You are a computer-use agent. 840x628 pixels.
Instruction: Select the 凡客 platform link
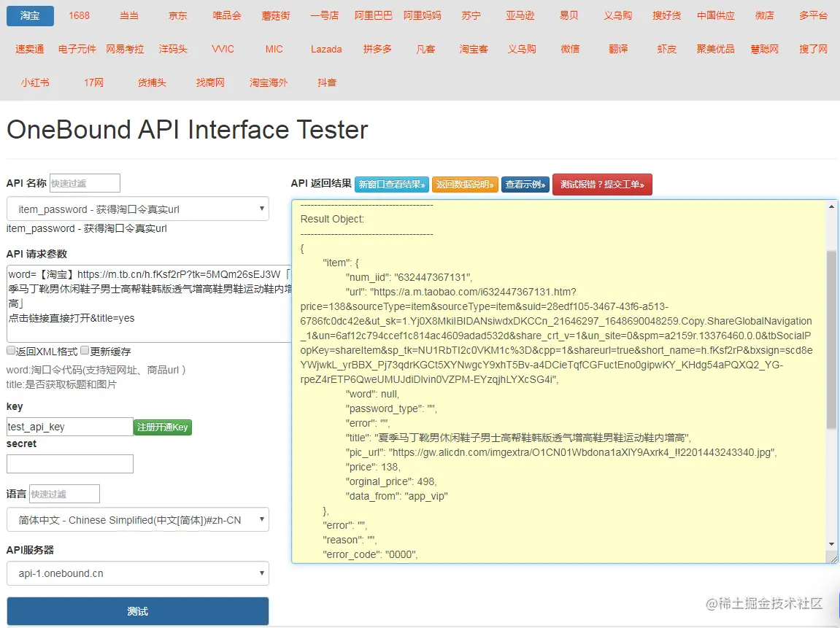pyautogui.click(x=425, y=50)
